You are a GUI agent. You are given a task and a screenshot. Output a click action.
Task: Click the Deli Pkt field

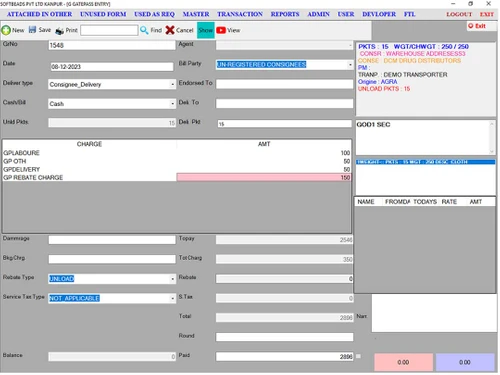(284, 124)
